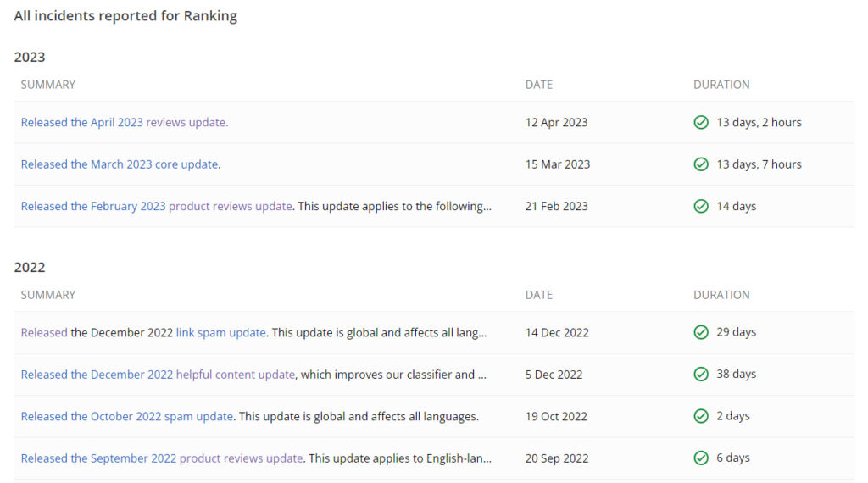Click text 'This update is global and affects all languages.'
868x483 pixels.
click(x=359, y=417)
